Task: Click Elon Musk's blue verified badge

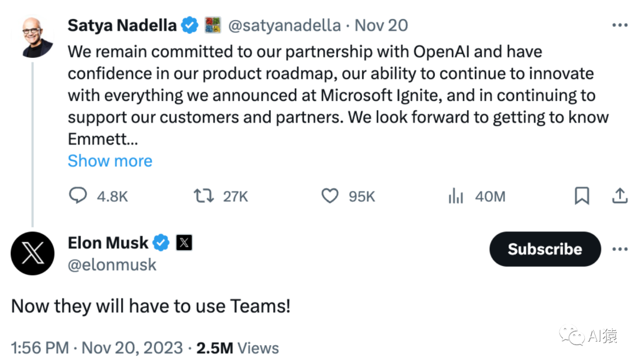Action: tap(162, 242)
